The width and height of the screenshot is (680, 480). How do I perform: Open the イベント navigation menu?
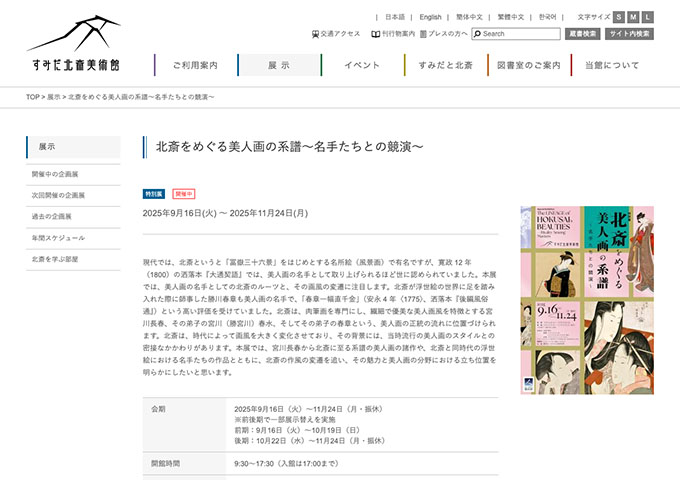pyautogui.click(x=361, y=65)
